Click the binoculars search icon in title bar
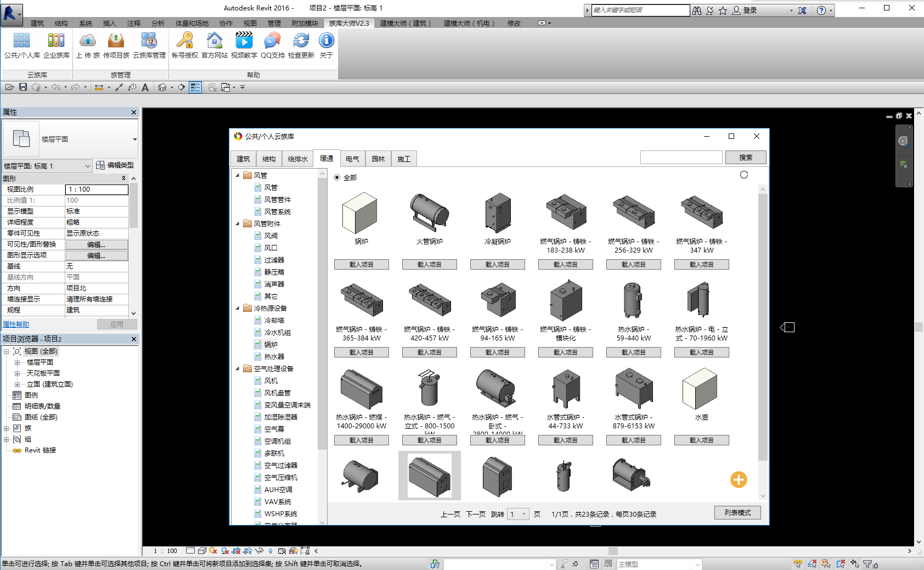The height and width of the screenshot is (570, 924). (697, 10)
